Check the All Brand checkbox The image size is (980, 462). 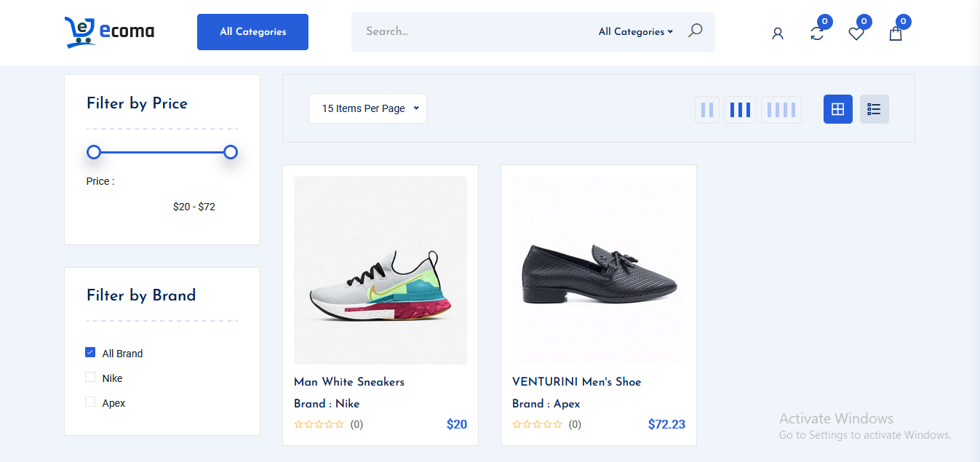[90, 353]
